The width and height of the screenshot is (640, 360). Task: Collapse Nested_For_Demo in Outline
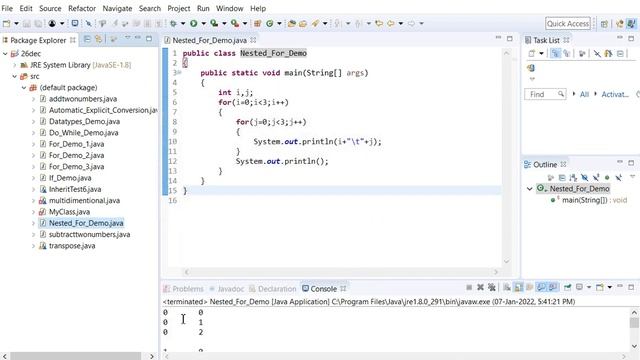point(529,189)
